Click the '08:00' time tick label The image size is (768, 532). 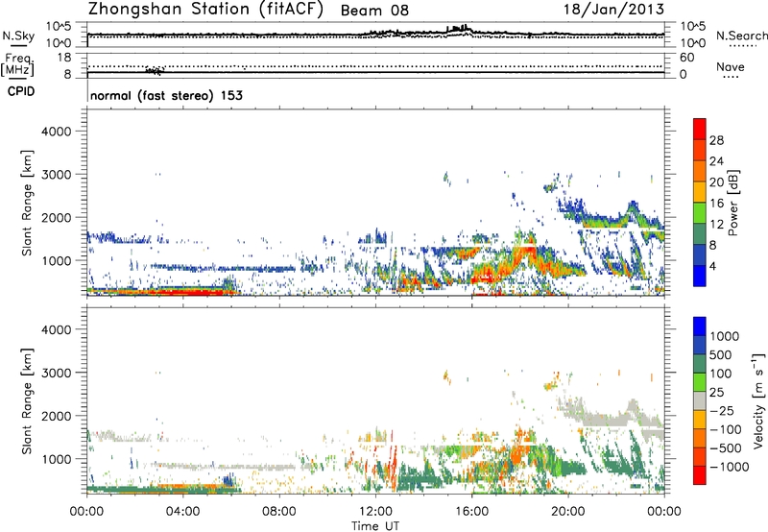point(279,512)
